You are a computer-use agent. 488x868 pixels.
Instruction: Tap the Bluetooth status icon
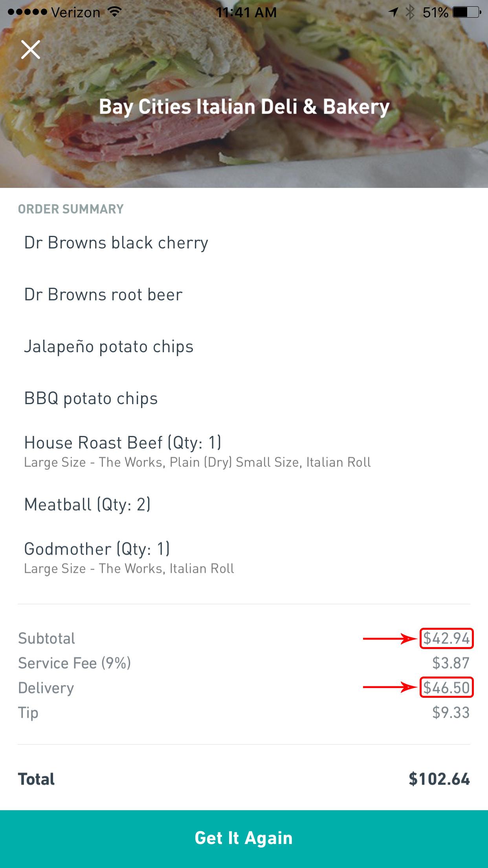point(410,13)
